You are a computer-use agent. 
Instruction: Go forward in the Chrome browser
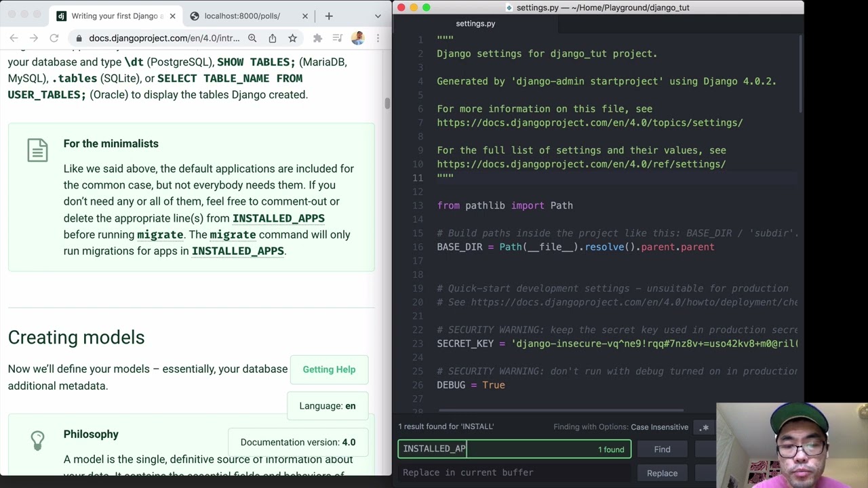(x=34, y=39)
